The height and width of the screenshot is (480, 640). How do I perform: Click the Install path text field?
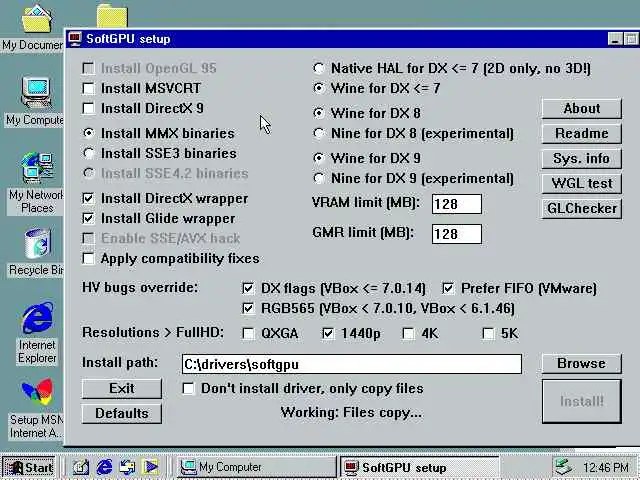(x=351, y=364)
